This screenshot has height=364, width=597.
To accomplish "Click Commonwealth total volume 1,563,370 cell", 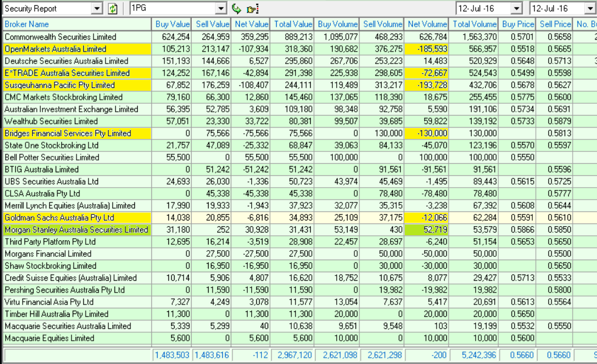I will point(473,37).
